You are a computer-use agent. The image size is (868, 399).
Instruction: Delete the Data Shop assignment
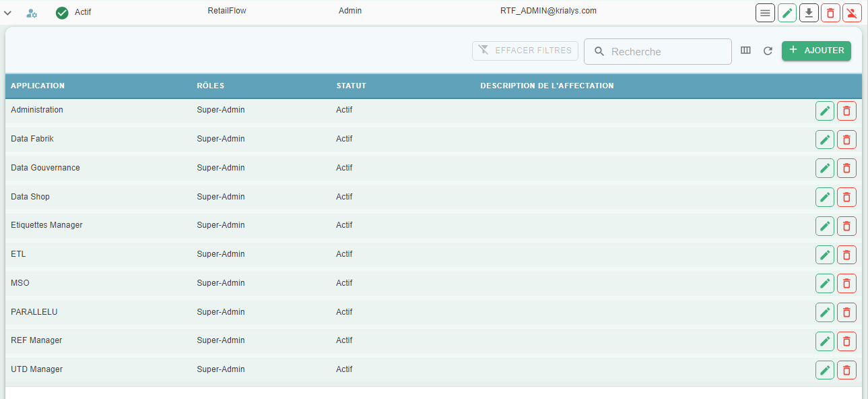[846, 197]
